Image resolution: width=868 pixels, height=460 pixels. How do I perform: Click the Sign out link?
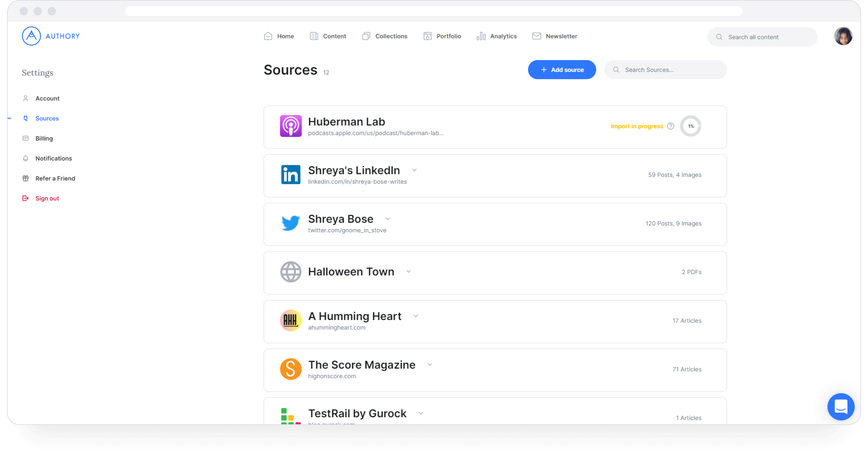47,198
